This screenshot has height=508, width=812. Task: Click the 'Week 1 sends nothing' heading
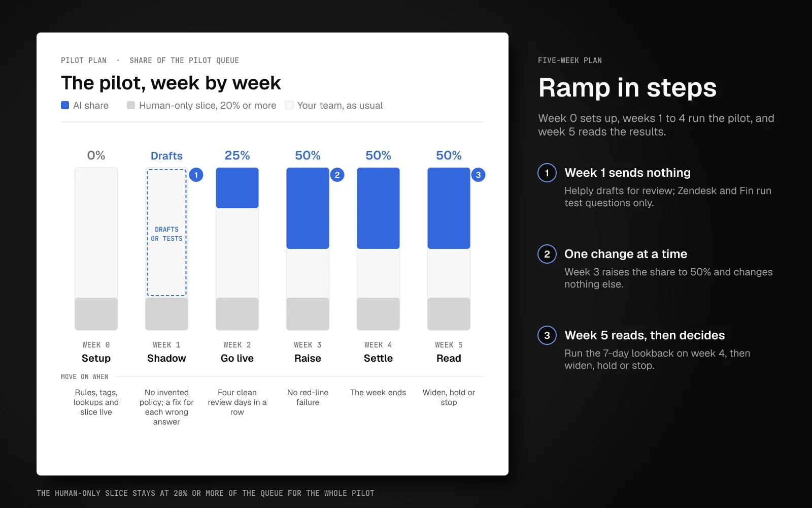[x=627, y=173]
